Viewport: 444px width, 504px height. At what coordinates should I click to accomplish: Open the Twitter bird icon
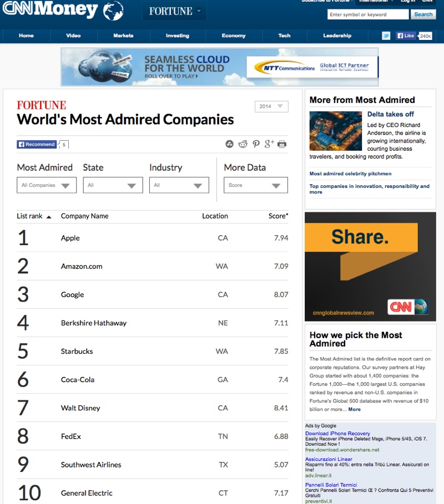(386, 35)
